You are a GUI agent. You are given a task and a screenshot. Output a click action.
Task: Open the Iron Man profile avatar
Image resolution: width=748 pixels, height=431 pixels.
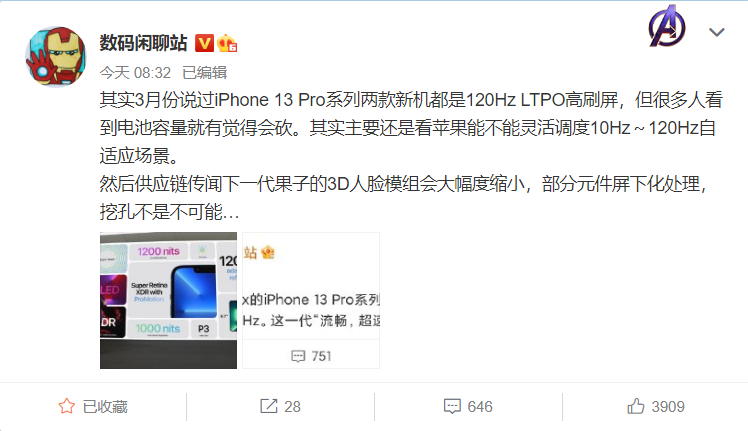56,57
